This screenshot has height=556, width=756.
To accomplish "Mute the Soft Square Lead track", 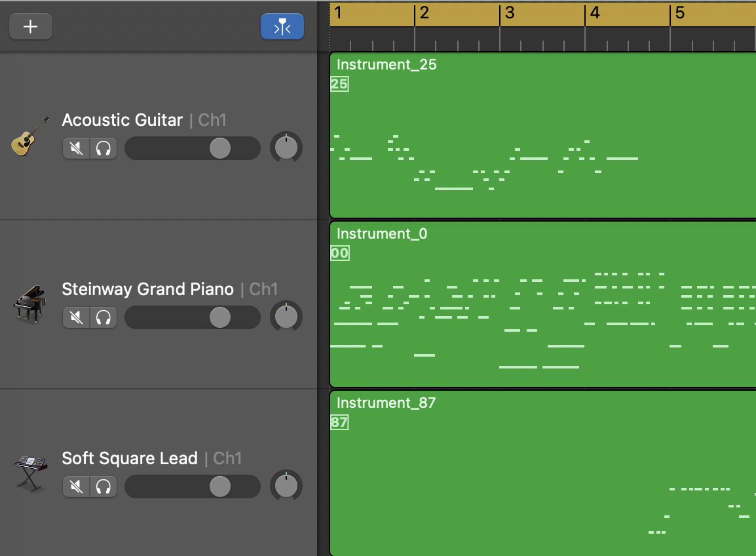I will (x=75, y=486).
